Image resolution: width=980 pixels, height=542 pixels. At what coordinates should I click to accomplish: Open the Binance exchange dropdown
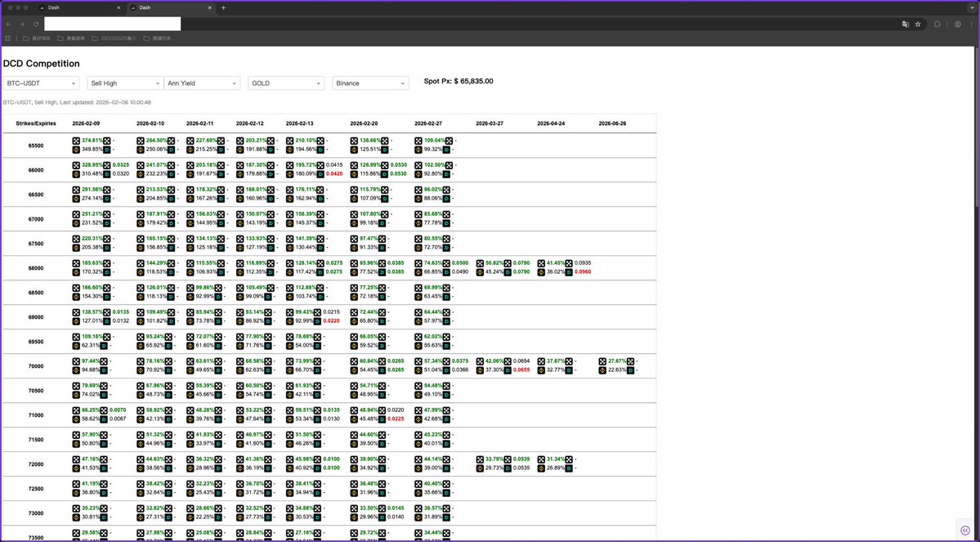pos(370,83)
